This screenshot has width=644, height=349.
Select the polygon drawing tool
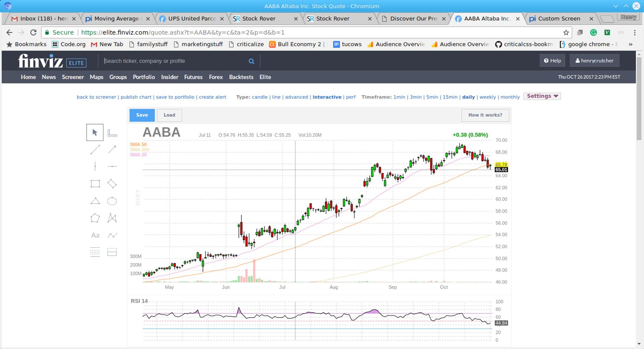(95, 218)
